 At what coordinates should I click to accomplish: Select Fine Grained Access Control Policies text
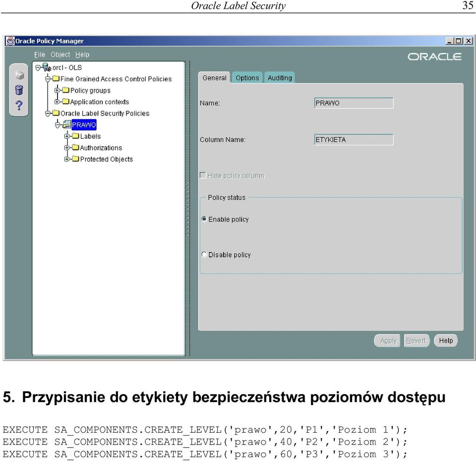[116, 79]
